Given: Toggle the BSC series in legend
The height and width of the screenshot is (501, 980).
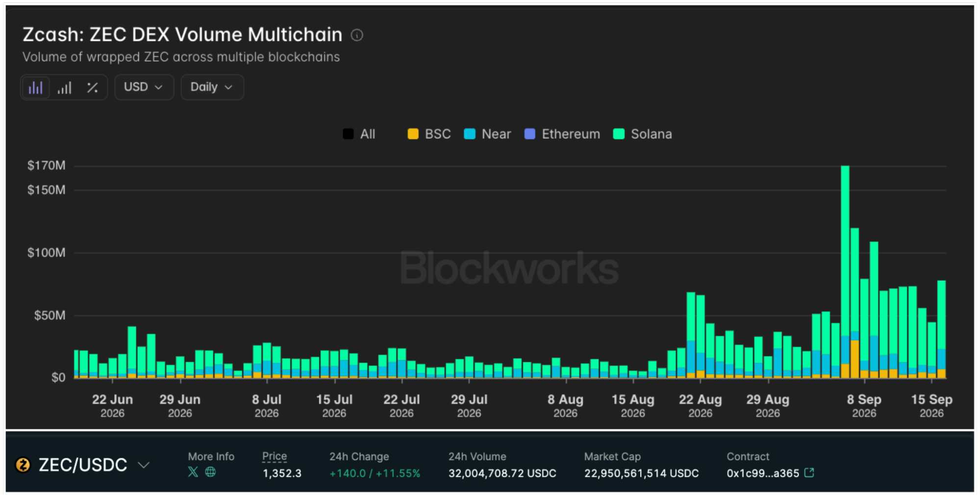Looking at the screenshot, I should pos(429,134).
